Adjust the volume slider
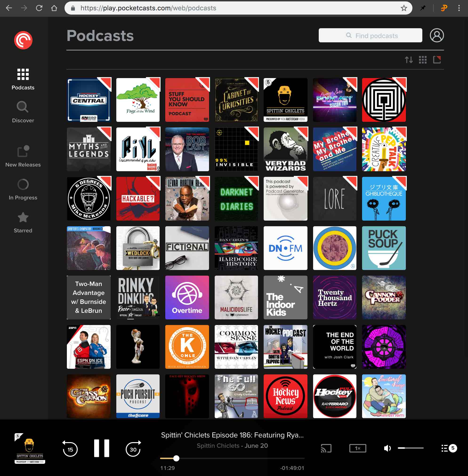The image size is (468, 476). coord(411,448)
